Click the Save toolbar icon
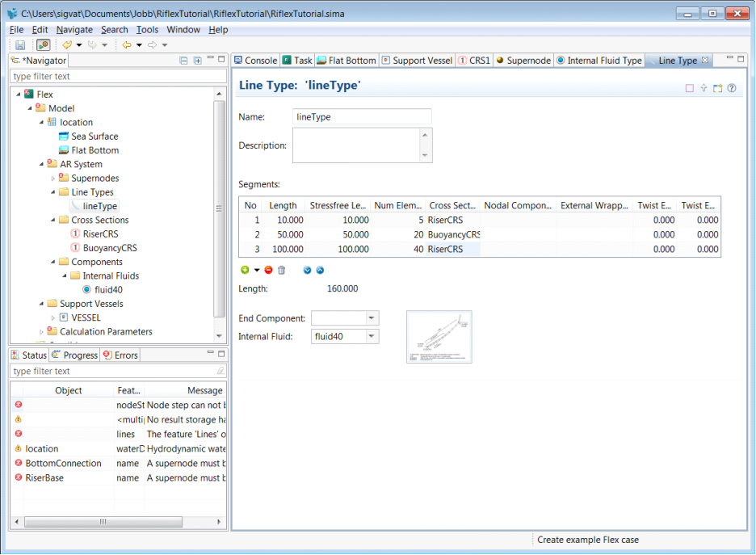 (x=20, y=45)
